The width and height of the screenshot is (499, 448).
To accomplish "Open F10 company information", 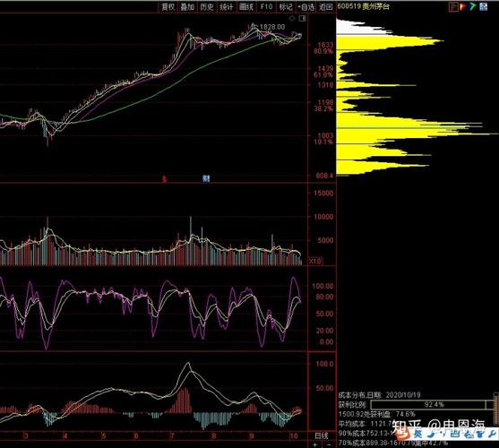I will pyautogui.click(x=266, y=6).
